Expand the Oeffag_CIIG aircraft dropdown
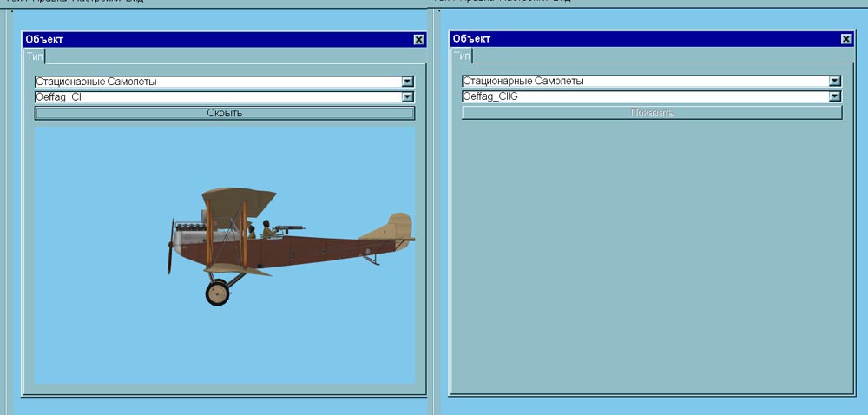Viewport: 868px width, 415px height. pyautogui.click(x=835, y=97)
